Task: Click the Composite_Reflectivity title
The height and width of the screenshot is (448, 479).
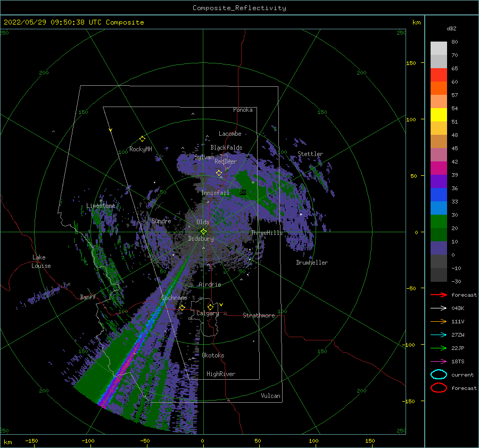Action: pos(240,8)
